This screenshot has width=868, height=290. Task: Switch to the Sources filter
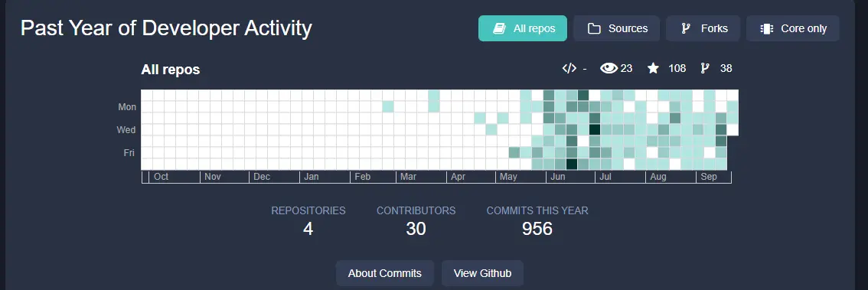coord(617,28)
